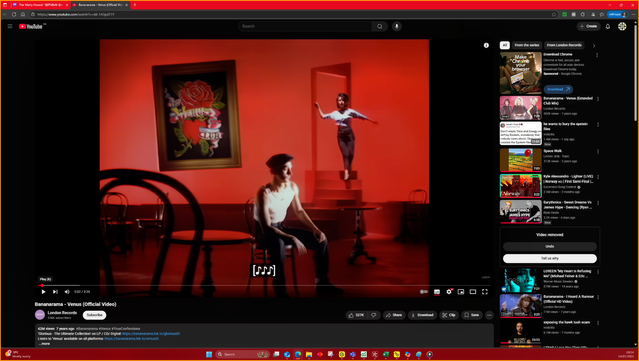Screen dimensions: 639x361
Task: Toggle subtitles closed captions
Action: tap(437, 292)
